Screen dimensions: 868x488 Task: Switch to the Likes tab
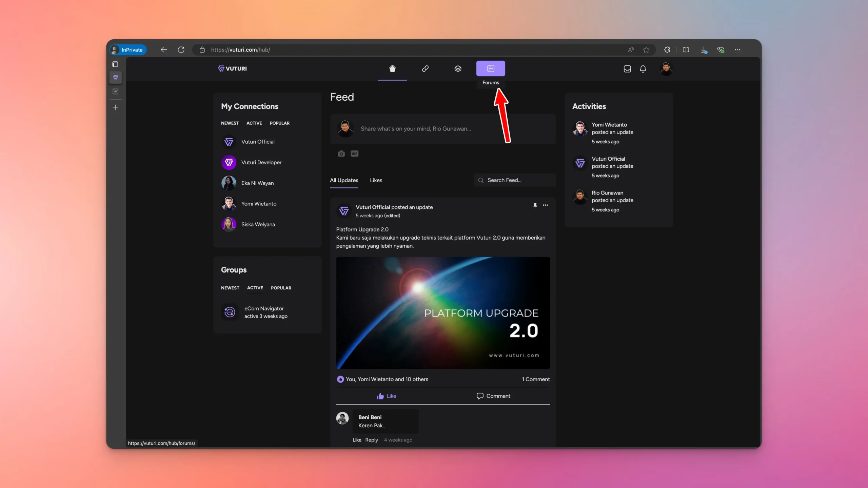click(x=376, y=180)
